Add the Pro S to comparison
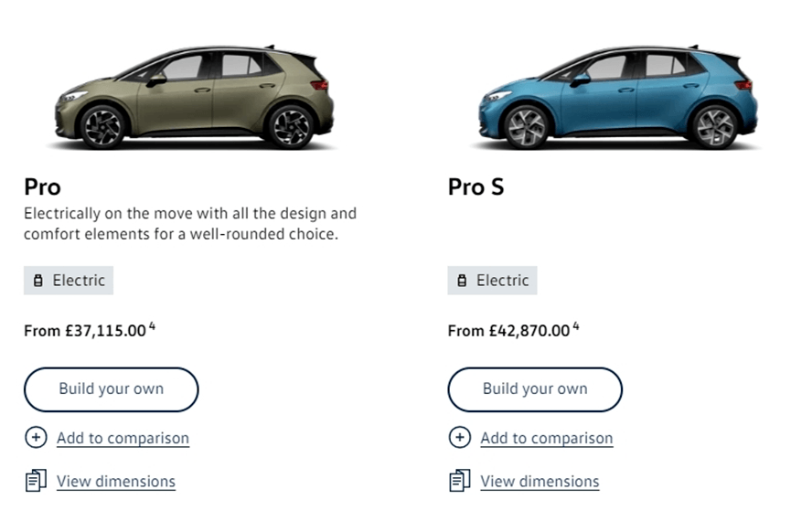 pos(546,438)
